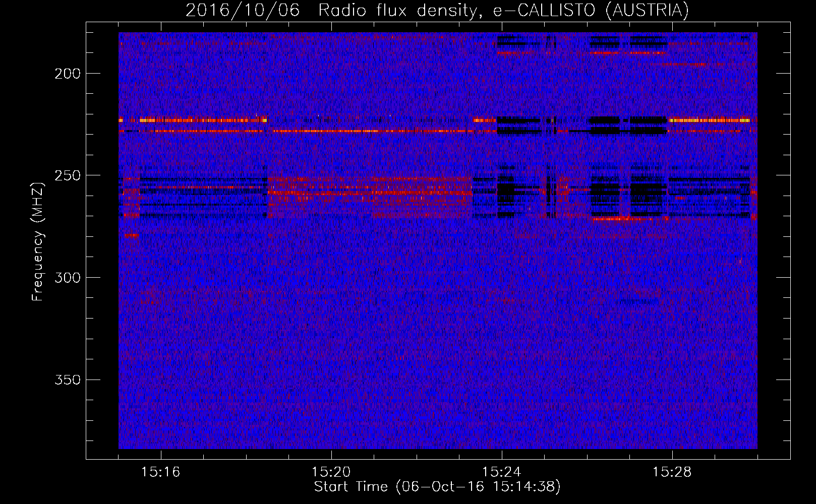816x504 pixels.
Task: Click the 15:24 time tick label
Action: point(501,472)
